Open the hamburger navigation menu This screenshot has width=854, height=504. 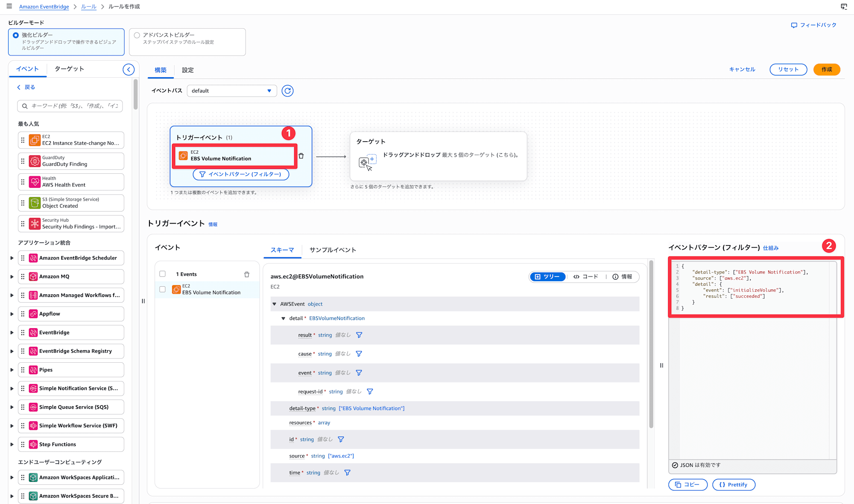click(9, 6)
